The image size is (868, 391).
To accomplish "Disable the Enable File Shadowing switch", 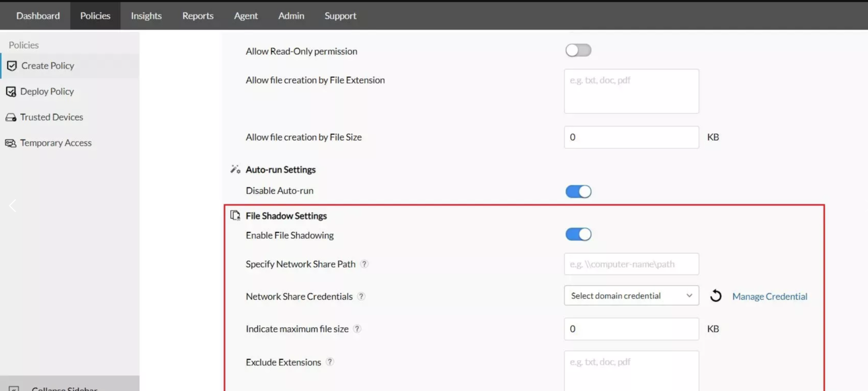I will 578,234.
